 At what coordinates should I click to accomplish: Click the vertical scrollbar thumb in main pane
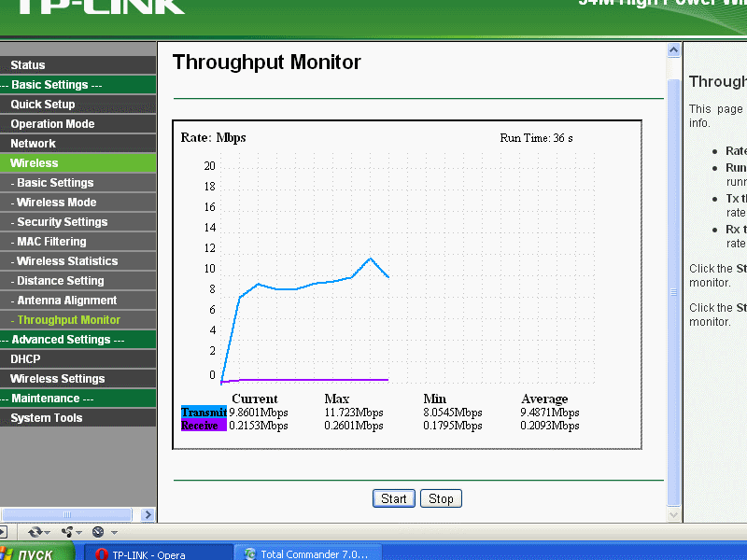(673, 292)
